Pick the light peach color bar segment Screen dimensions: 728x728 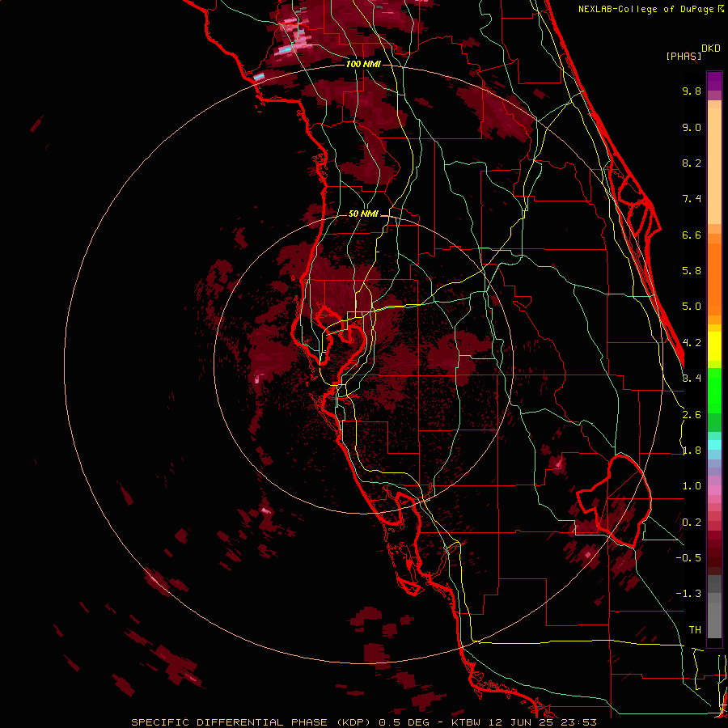714,166
